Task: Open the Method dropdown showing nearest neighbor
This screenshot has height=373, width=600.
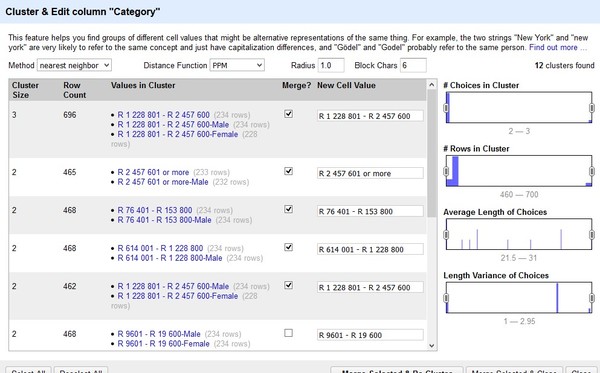Action: click(x=74, y=65)
